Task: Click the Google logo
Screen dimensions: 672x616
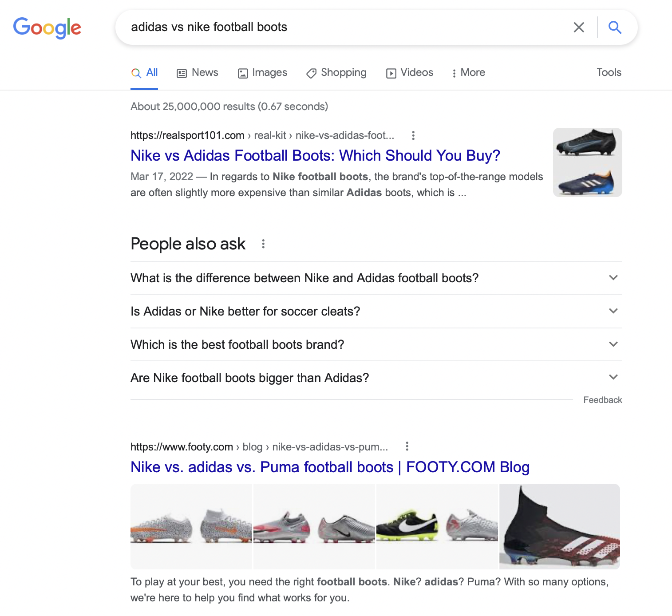Action: click(x=47, y=28)
